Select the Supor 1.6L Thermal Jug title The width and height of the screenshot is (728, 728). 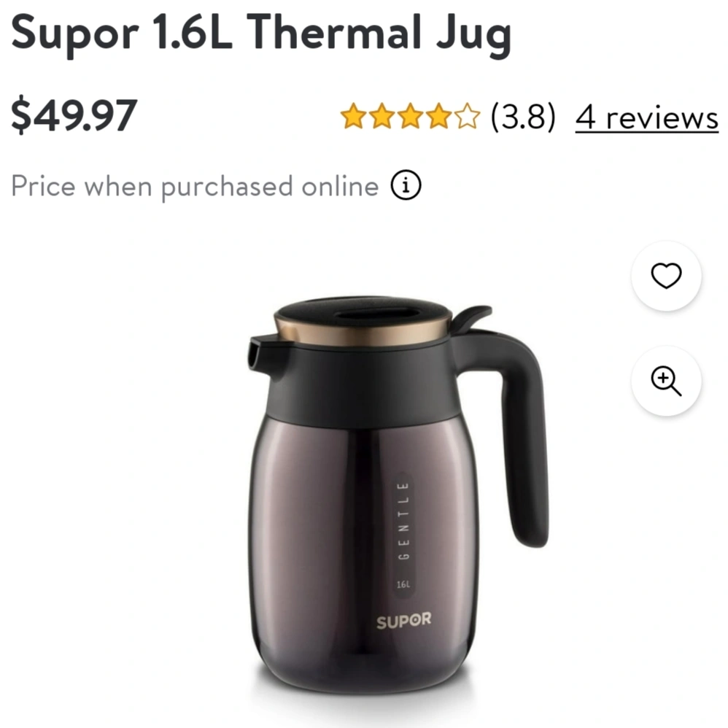(x=261, y=33)
